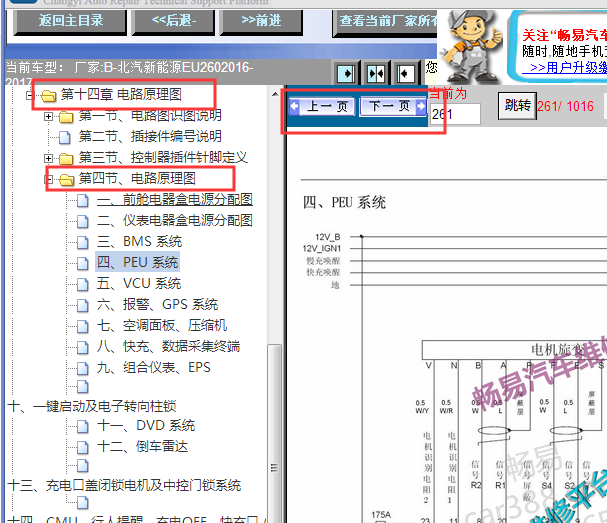
Task: Collapse the 第四节、电路原理图 node
Action: pos(49,179)
